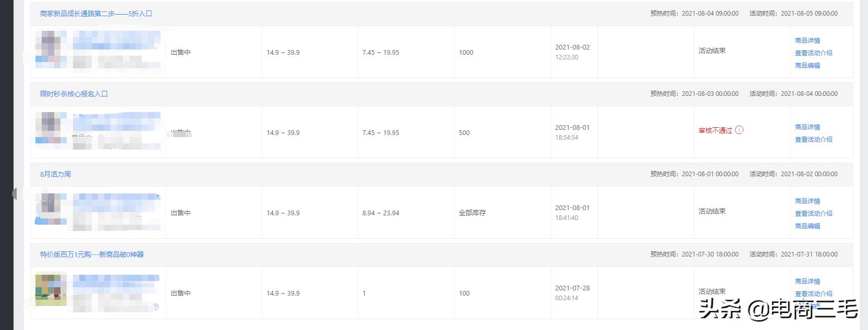The image size is (868, 330).
Task: Open the 特价版百万1元购 activity link
Action: click(x=92, y=254)
